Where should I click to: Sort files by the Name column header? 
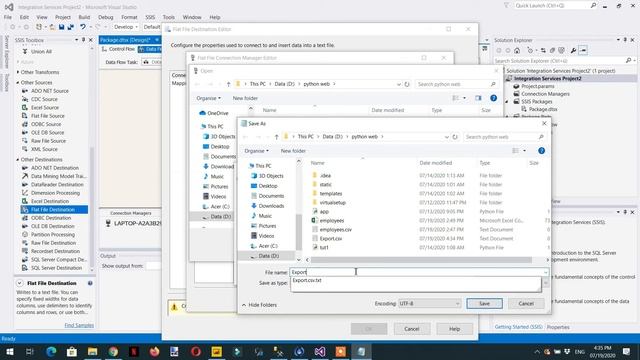pos(318,163)
